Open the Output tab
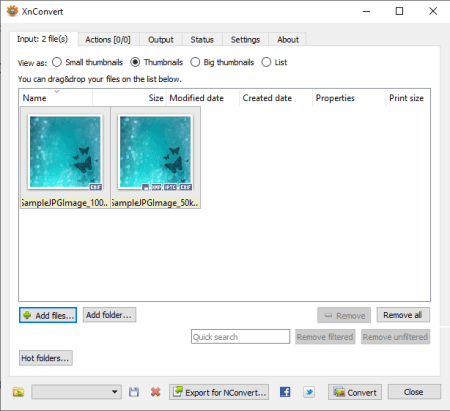The image size is (450, 411). click(161, 40)
